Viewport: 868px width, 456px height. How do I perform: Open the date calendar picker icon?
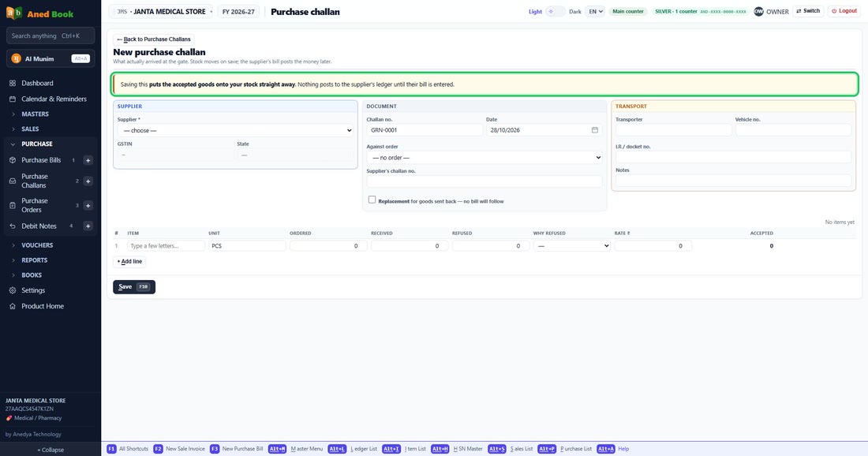594,130
